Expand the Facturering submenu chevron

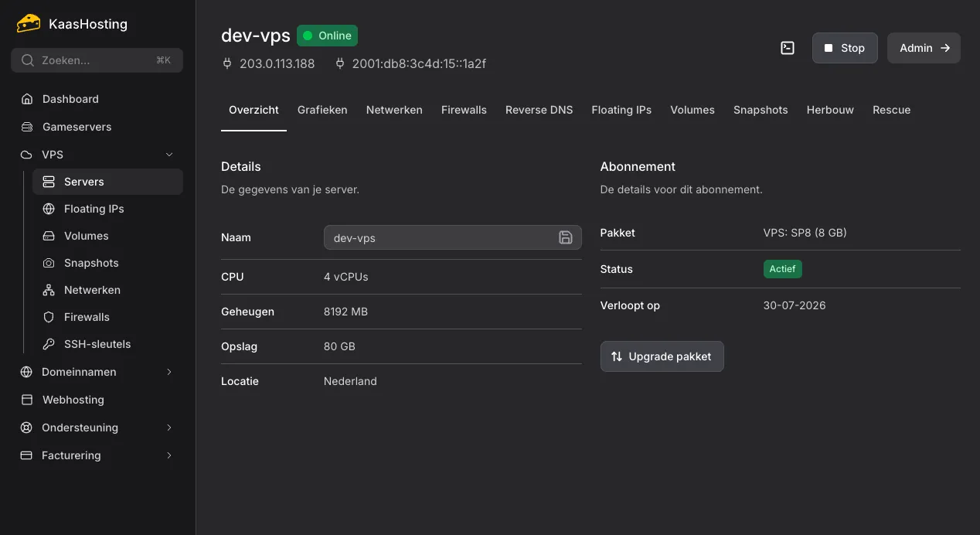coord(169,455)
